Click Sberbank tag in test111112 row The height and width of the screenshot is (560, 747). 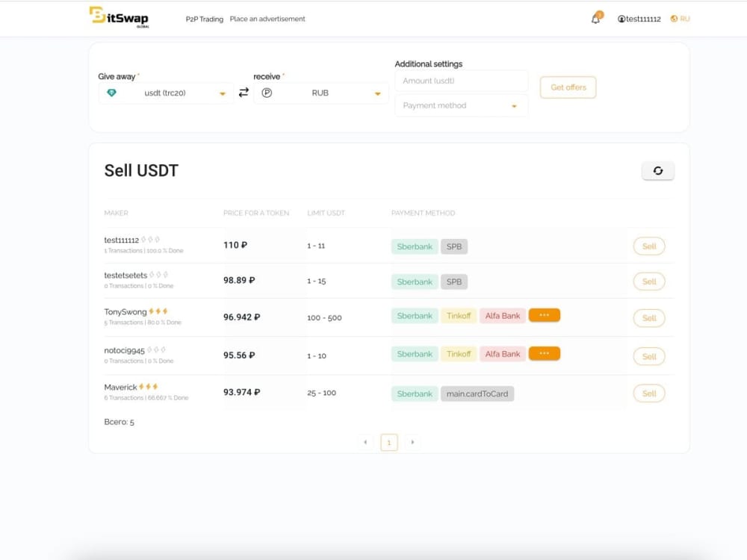(415, 246)
